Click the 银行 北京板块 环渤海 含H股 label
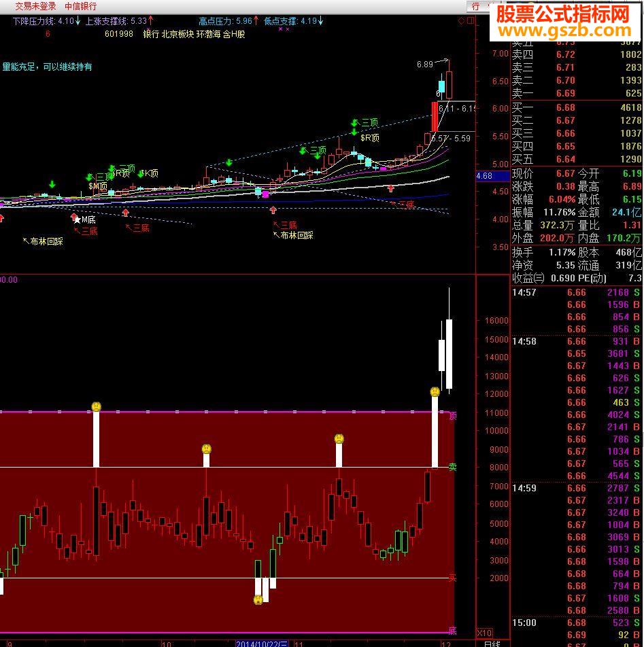 (x=194, y=34)
